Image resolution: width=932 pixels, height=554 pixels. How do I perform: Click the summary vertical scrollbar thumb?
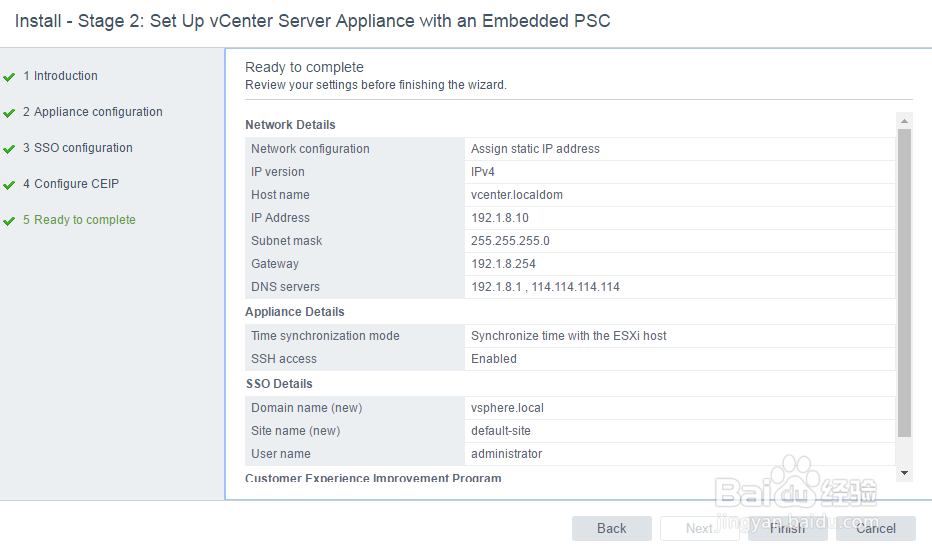[904, 283]
